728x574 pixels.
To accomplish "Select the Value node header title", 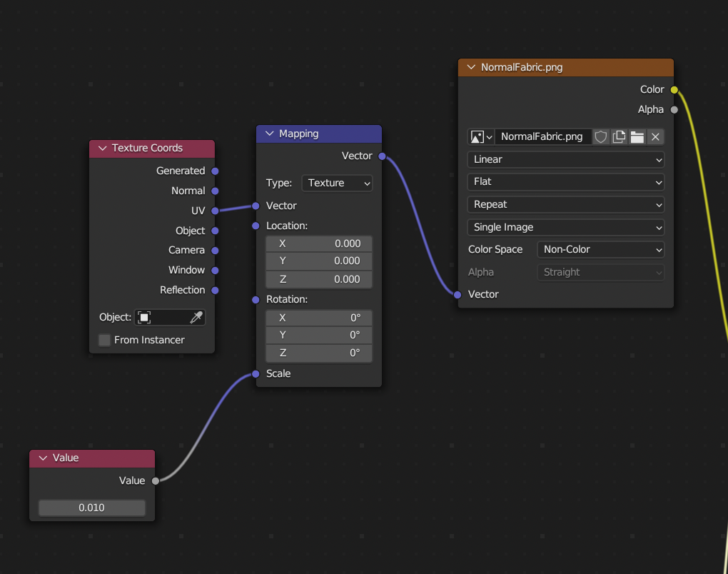I will [66, 458].
